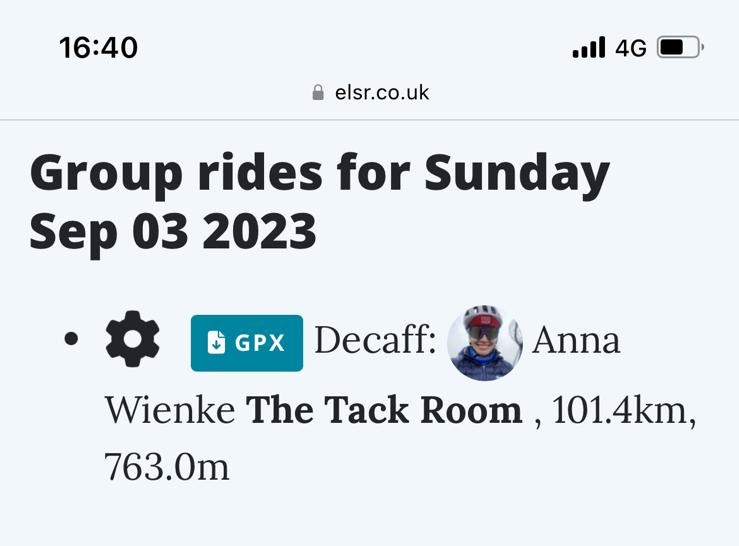The height and width of the screenshot is (546, 739).
Task: Open Anna Wienke's profile photo
Action: pyautogui.click(x=485, y=342)
